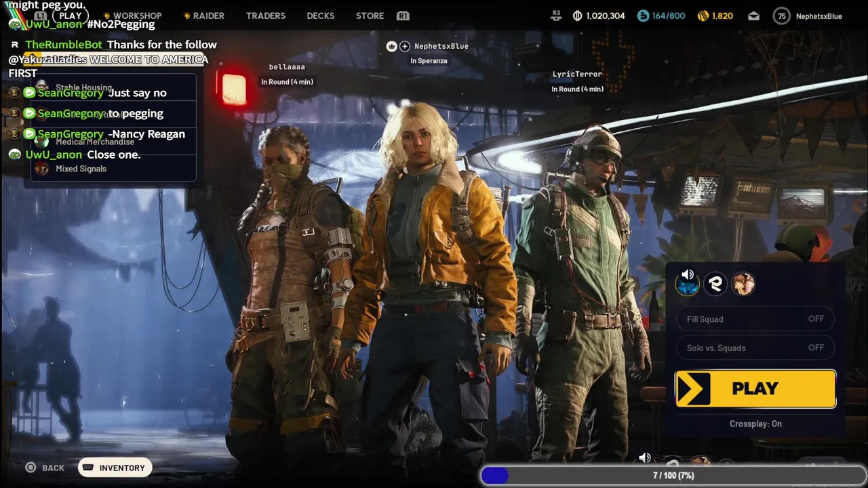Click the Crossplay: On setting text

[x=755, y=424]
